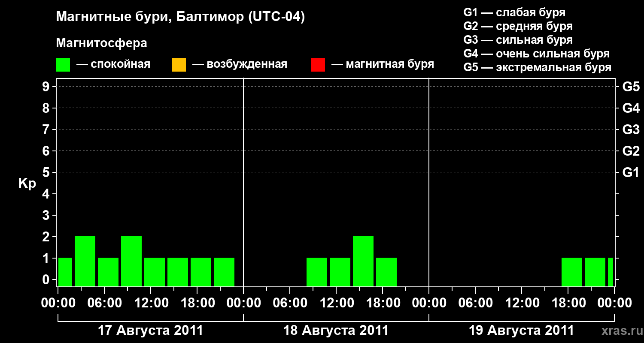Click the narrow final bar ending 19 August
Image resolution: width=644 pixels, height=343 pixels.
(611, 272)
